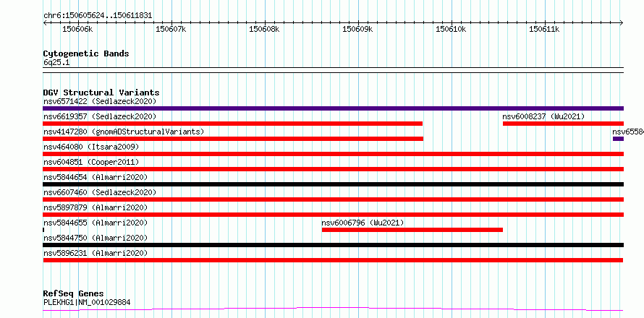Open nsv5844655 (Almarri2020) variant label

point(96,223)
